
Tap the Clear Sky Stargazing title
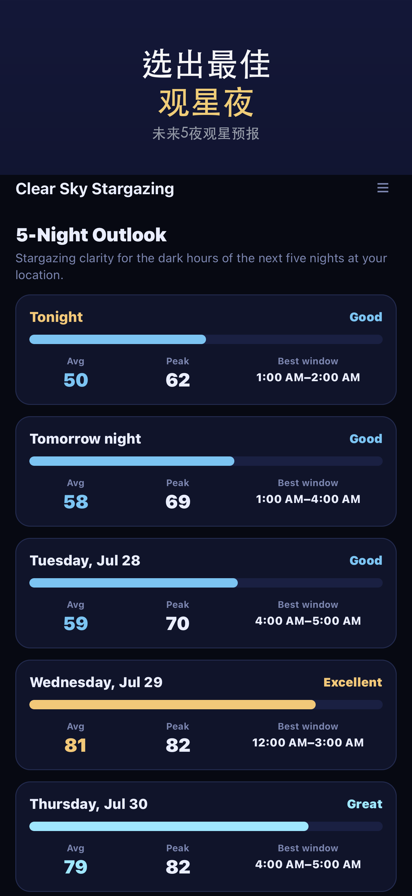tap(95, 189)
